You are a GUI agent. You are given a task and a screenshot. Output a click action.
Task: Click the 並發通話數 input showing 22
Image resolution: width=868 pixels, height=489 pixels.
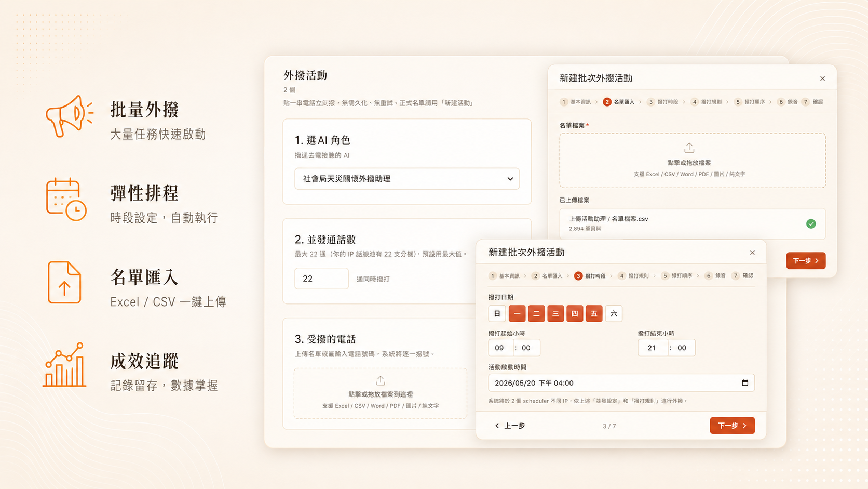[x=321, y=279]
